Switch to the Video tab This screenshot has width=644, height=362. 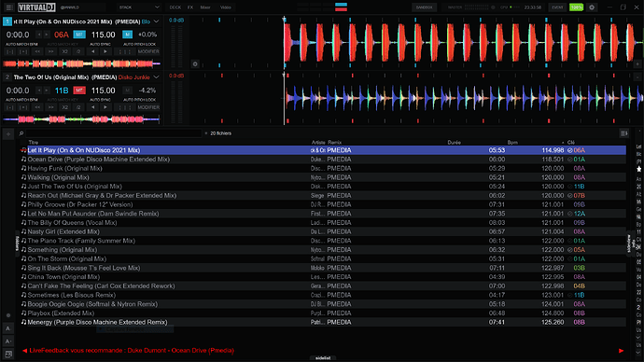225,7
